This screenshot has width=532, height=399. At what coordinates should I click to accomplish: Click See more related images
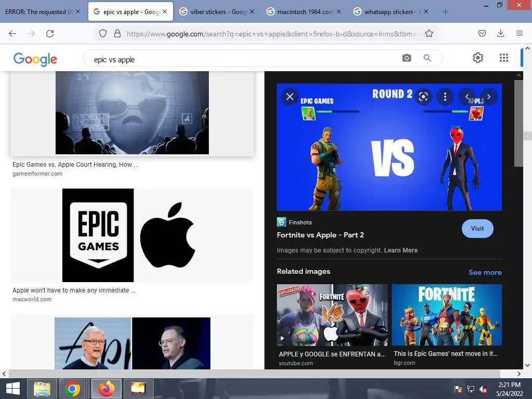tap(485, 272)
